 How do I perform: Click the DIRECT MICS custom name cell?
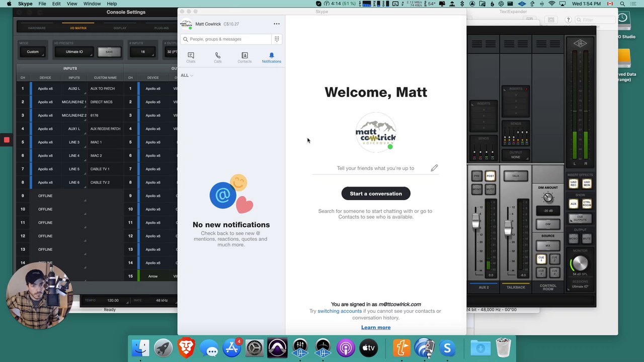(x=105, y=102)
